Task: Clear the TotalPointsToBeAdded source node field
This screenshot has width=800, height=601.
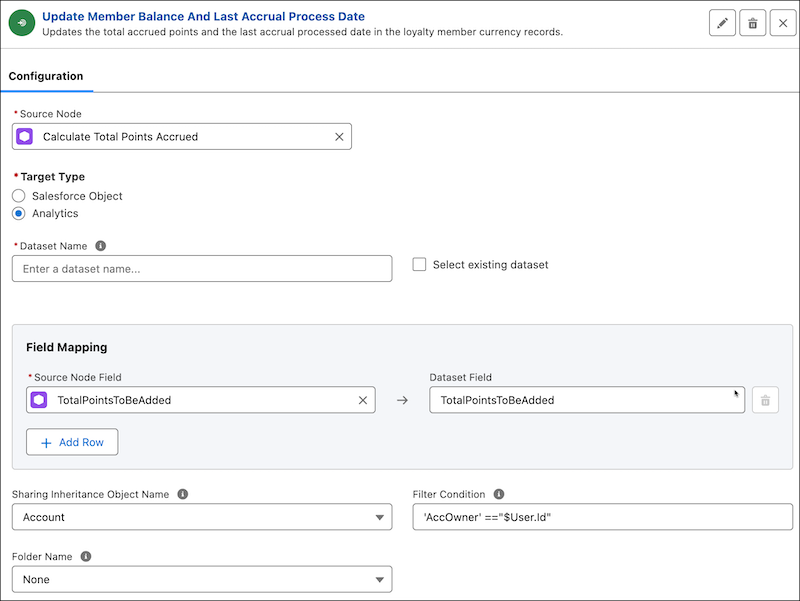Action: (363, 400)
